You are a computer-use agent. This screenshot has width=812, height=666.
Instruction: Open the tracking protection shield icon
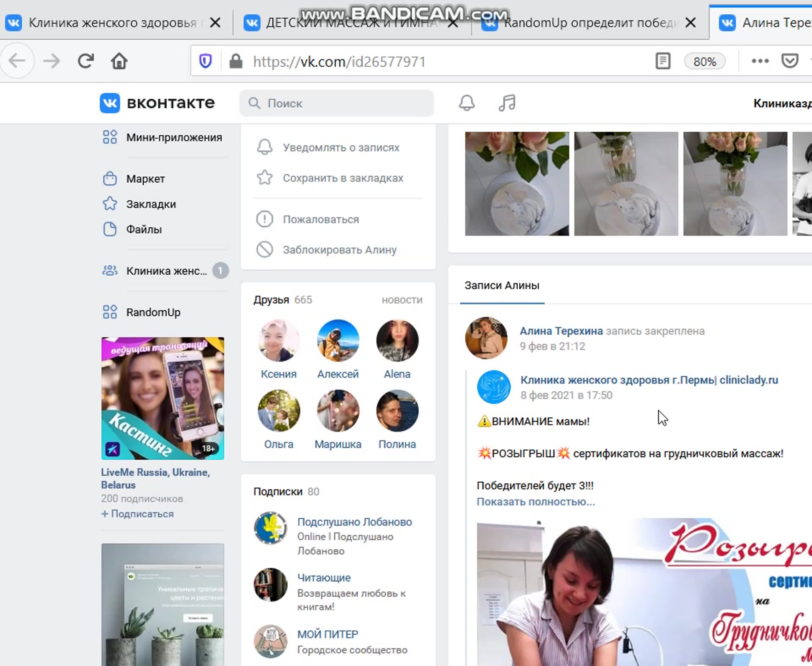(205, 61)
